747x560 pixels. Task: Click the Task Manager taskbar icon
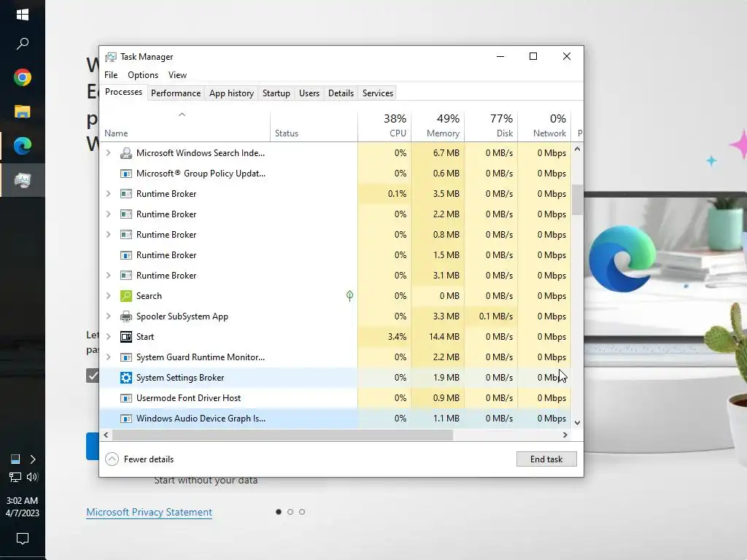[x=23, y=180]
